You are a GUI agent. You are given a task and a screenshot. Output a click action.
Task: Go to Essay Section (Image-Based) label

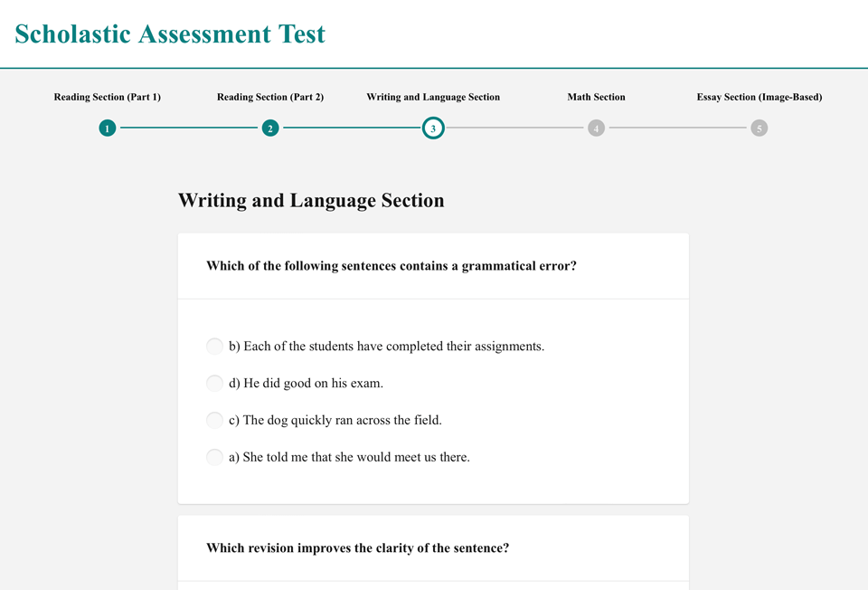pyautogui.click(x=759, y=97)
